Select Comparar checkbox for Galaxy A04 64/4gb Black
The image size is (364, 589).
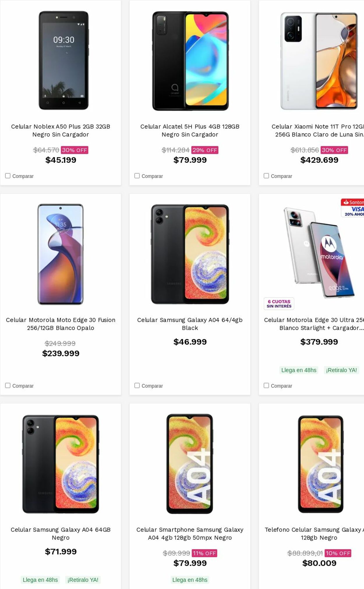pyautogui.click(x=137, y=385)
